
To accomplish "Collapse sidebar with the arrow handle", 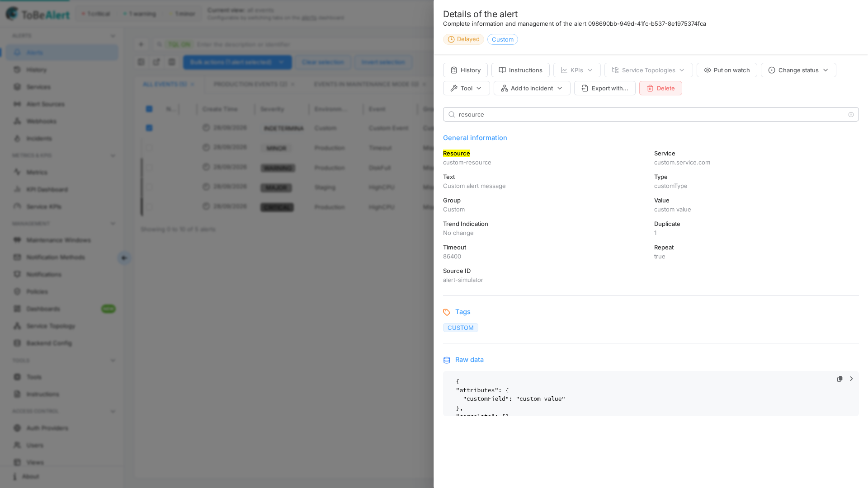I will (x=124, y=258).
